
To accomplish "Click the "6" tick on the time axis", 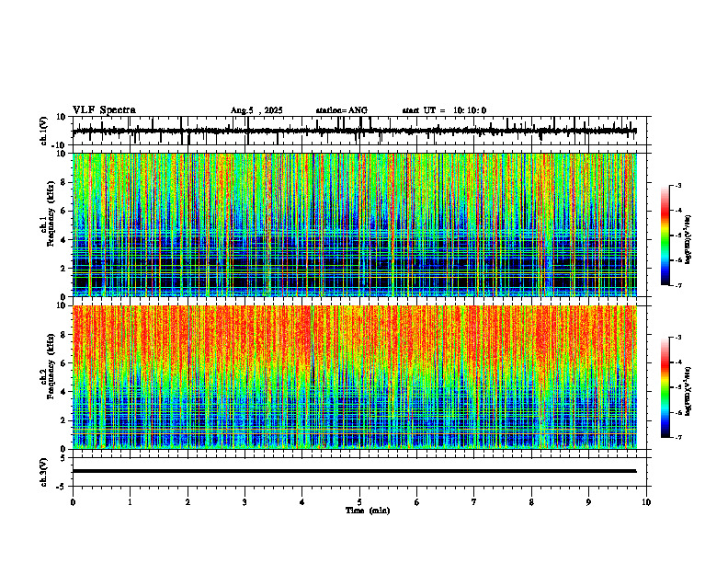I will click(417, 502).
